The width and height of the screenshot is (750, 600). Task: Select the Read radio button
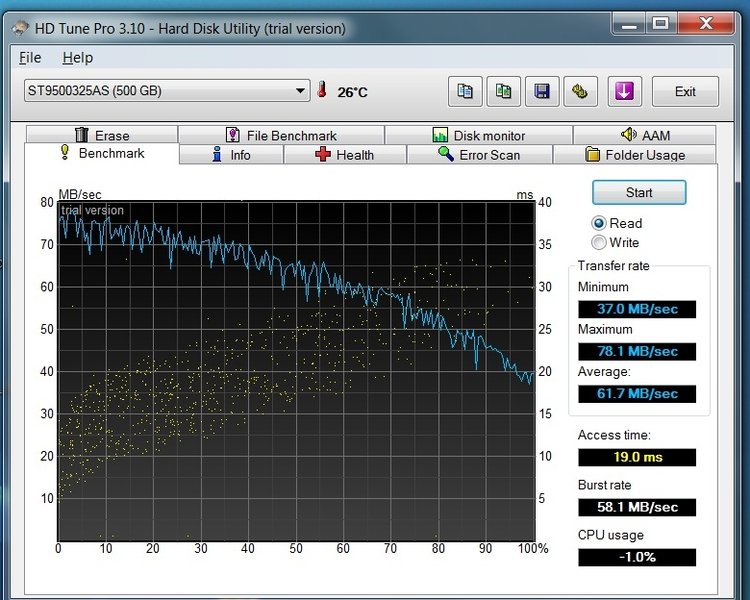click(x=600, y=223)
